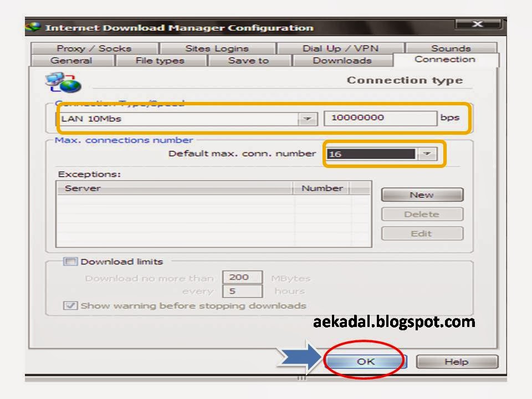Click the Number column header
532x399 pixels.
tap(321, 188)
